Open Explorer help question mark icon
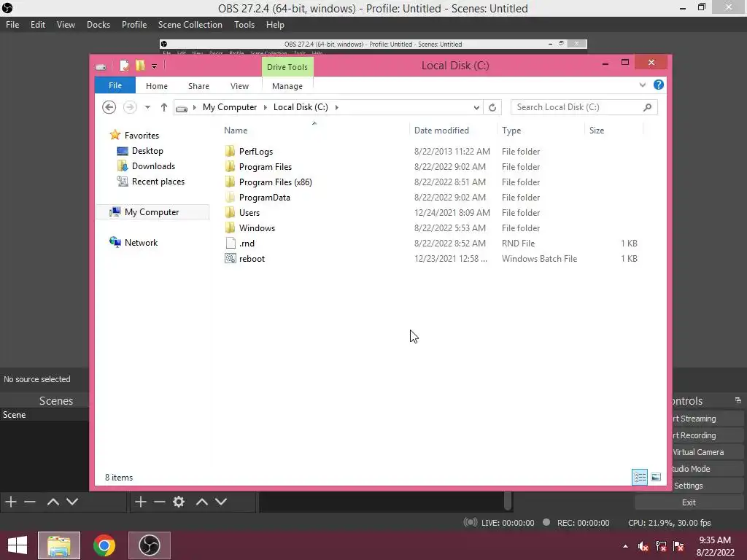The width and height of the screenshot is (747, 560). (x=659, y=85)
